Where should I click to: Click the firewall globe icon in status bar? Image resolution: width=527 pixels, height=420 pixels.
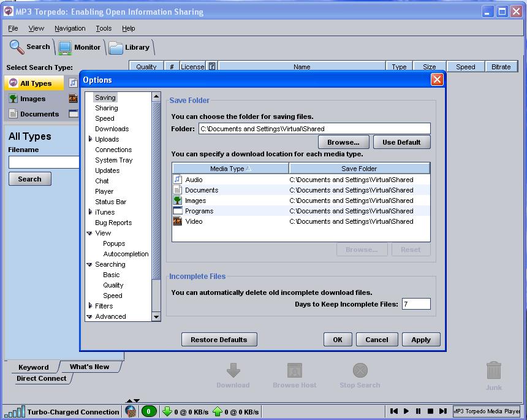point(131,411)
